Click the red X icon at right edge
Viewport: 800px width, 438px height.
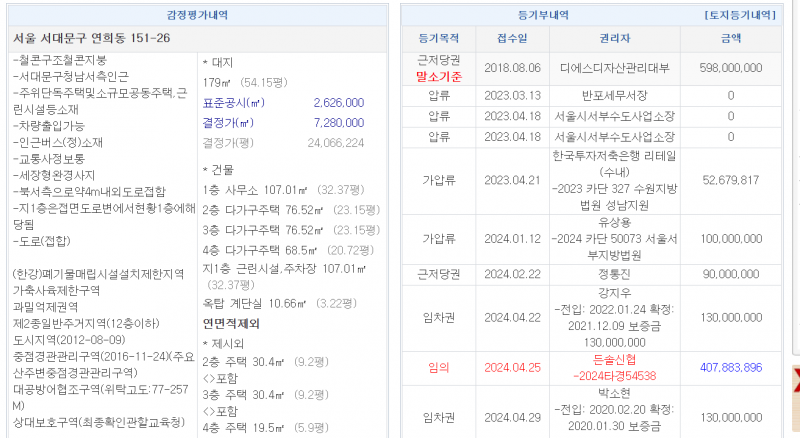coord(795,377)
